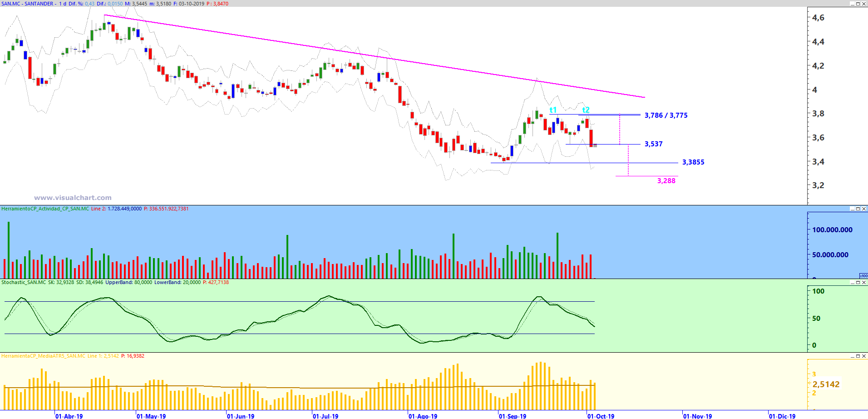Click the 01-Abr-19 date axis label
This screenshot has width=868, height=419.
point(69,416)
